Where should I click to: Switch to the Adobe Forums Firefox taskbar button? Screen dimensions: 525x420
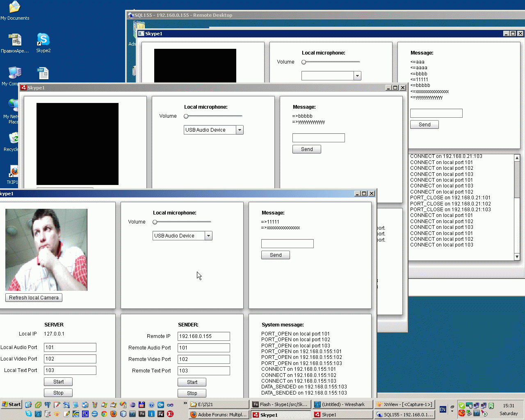point(219,415)
